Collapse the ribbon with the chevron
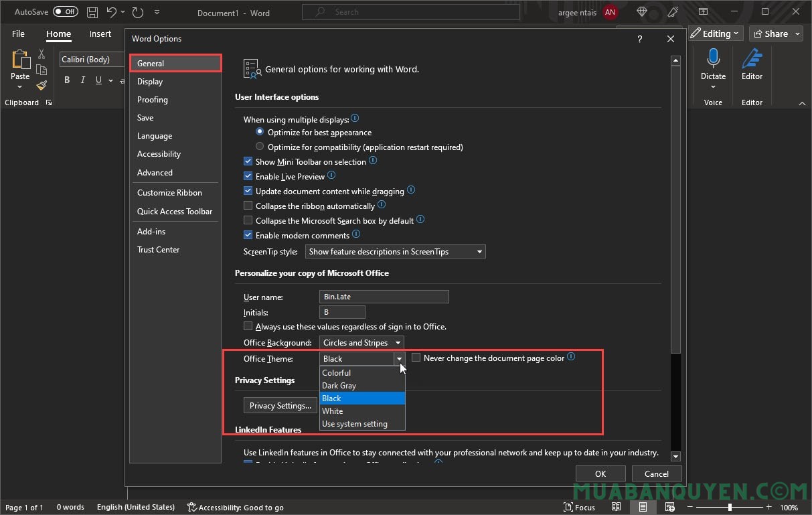812x515 pixels. pyautogui.click(x=802, y=103)
